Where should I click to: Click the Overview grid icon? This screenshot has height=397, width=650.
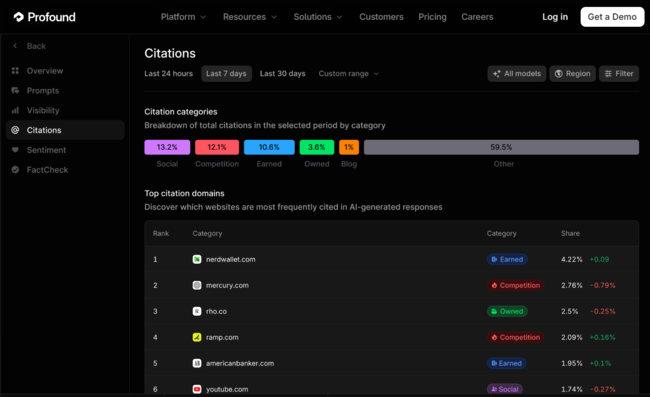[15, 71]
